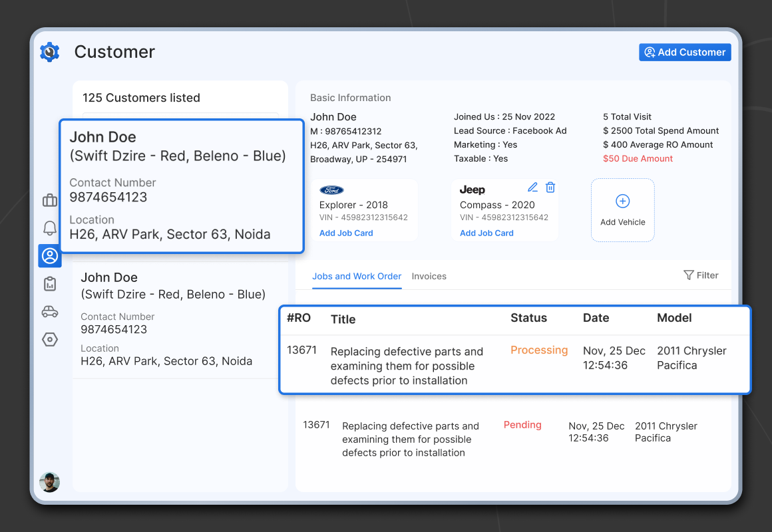Delete the Jeep Compass vehicle via trash icon
The image size is (772, 532).
coord(550,188)
